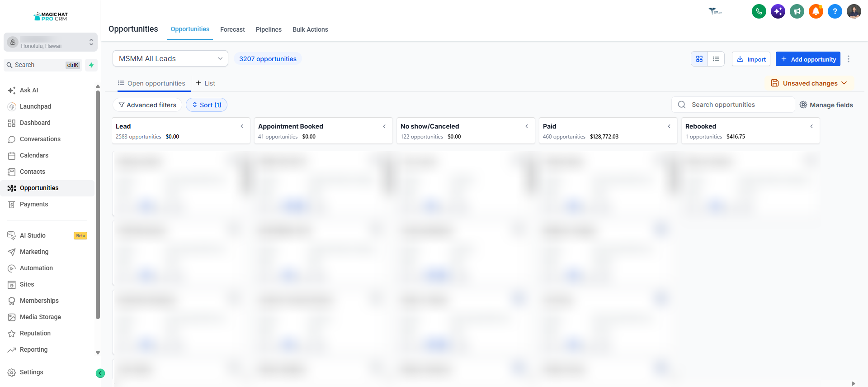This screenshot has height=387, width=868.
Task: Go to the Bulk Actions tab
Action: 310,29
